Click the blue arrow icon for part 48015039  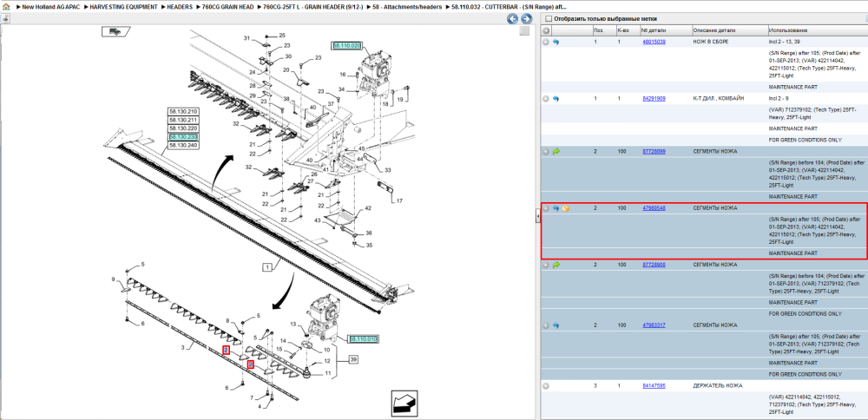[556, 42]
